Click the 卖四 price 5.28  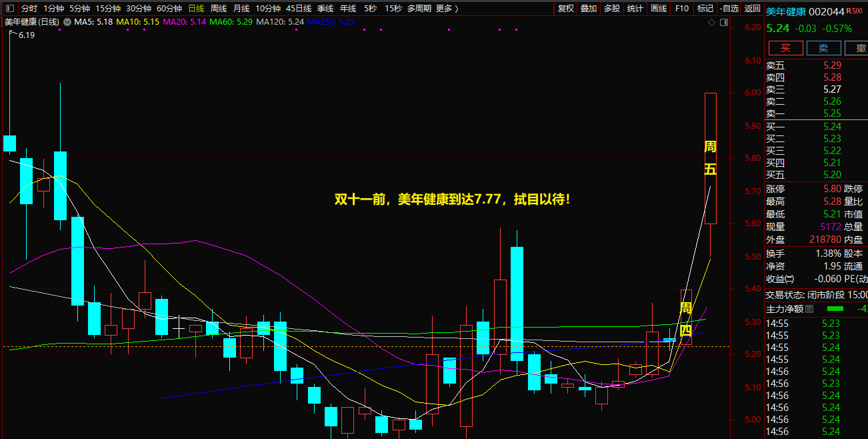click(832, 77)
